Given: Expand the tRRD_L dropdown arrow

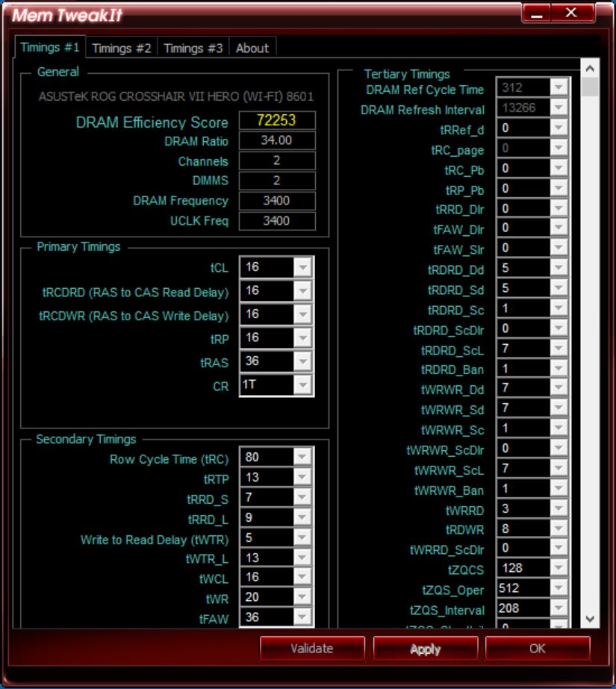Looking at the screenshot, I should click(302, 517).
